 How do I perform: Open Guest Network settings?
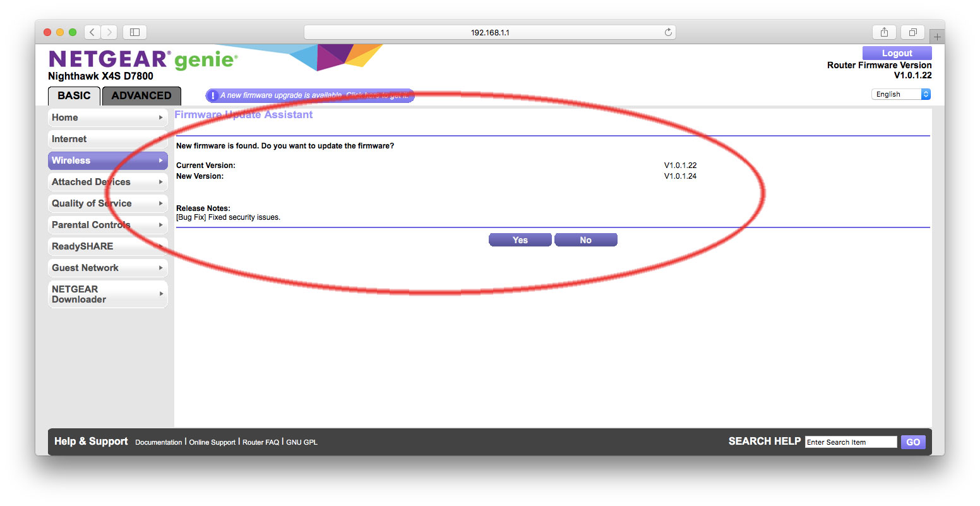108,268
